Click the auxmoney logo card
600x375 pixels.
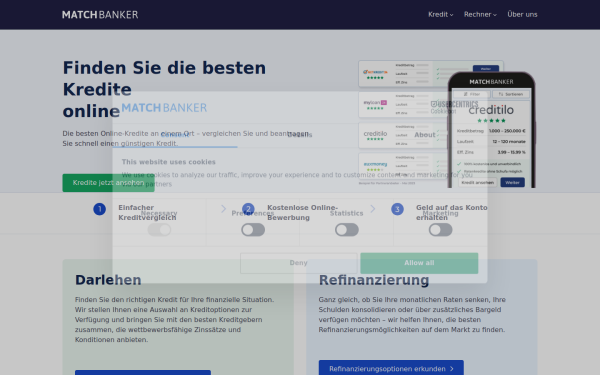pyautogui.click(x=375, y=166)
